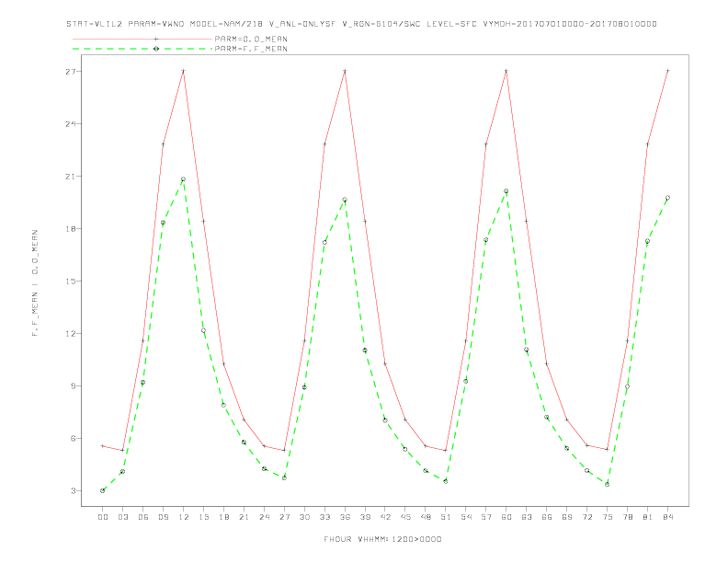Click y-axis tick label 21
Viewport: 728px width, 563px height.
coord(70,177)
